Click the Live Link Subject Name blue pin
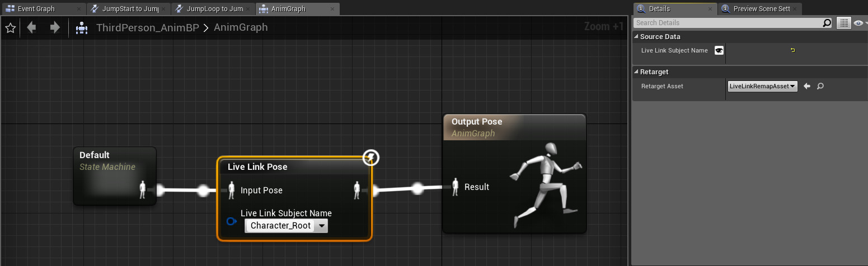This screenshot has width=868, height=266. click(232, 222)
